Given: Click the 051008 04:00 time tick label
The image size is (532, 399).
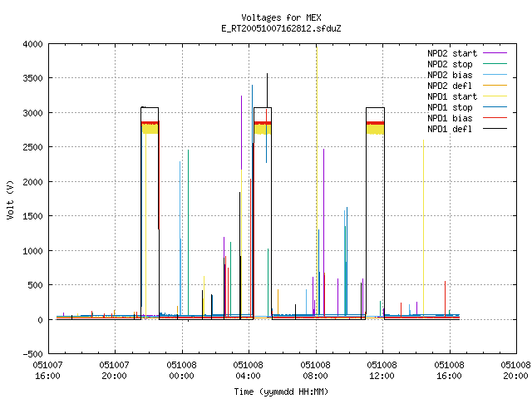Looking at the screenshot, I should [x=249, y=371].
